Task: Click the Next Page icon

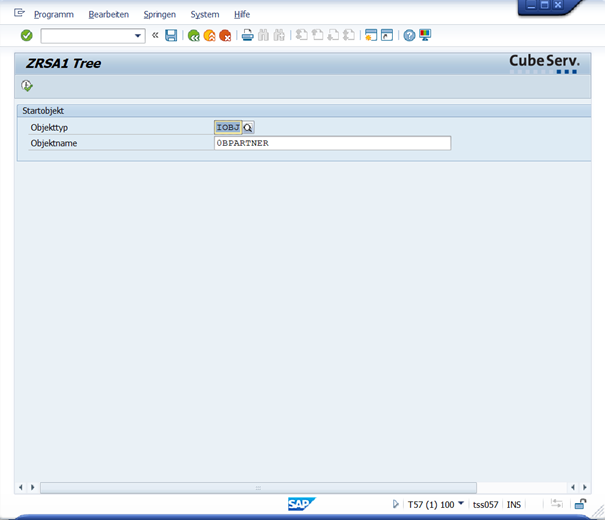Action: pos(333,35)
